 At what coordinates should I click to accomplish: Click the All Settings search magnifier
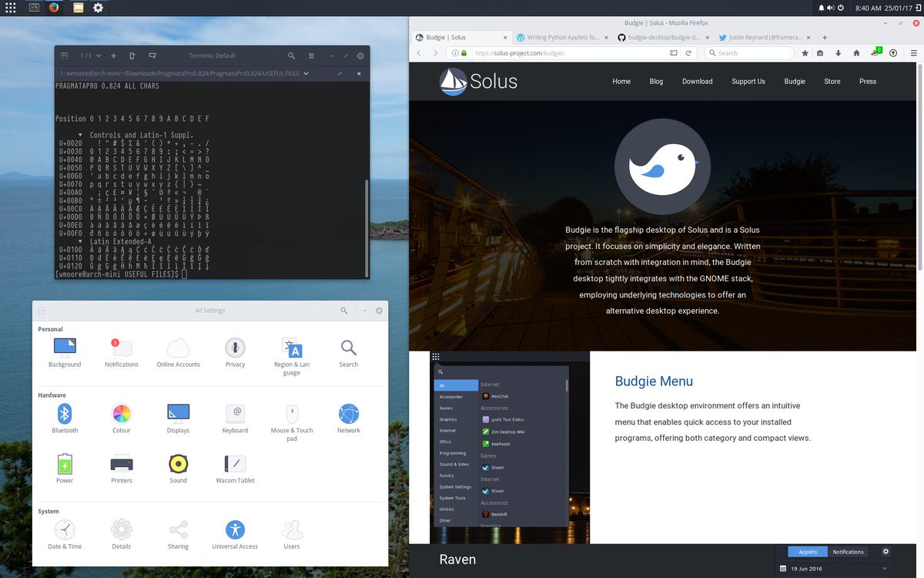[344, 311]
